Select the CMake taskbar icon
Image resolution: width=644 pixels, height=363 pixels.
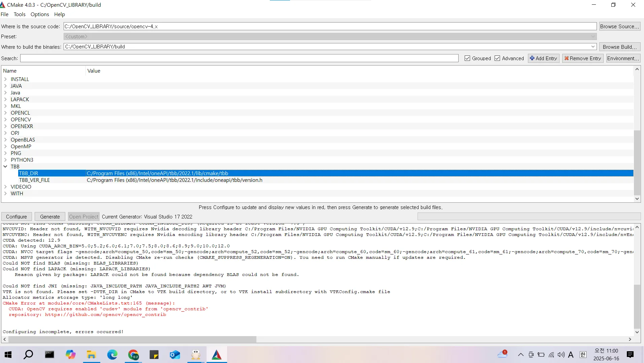tap(217, 355)
